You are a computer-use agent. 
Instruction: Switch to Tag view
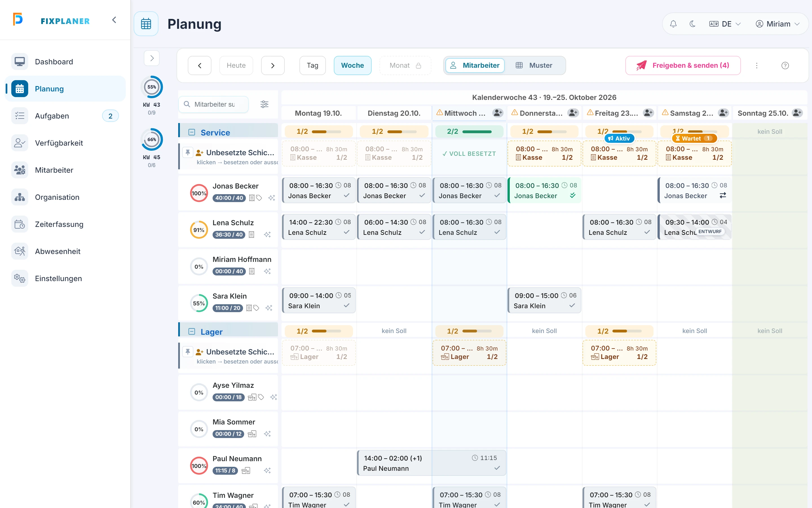312,65
